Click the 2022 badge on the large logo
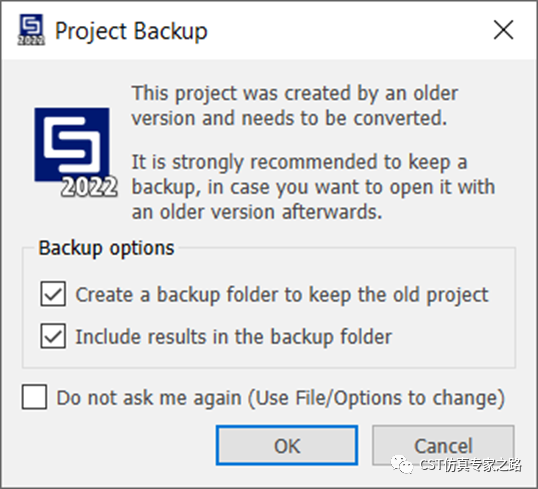 (x=89, y=187)
